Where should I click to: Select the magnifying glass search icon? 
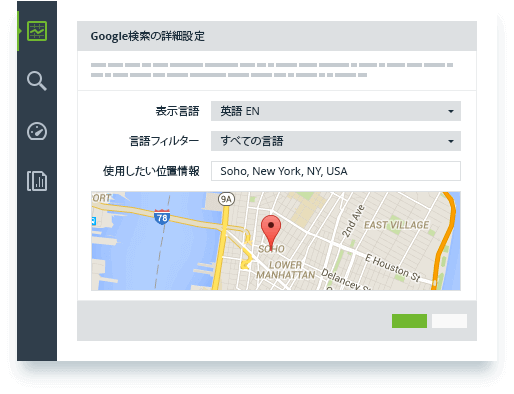point(37,81)
